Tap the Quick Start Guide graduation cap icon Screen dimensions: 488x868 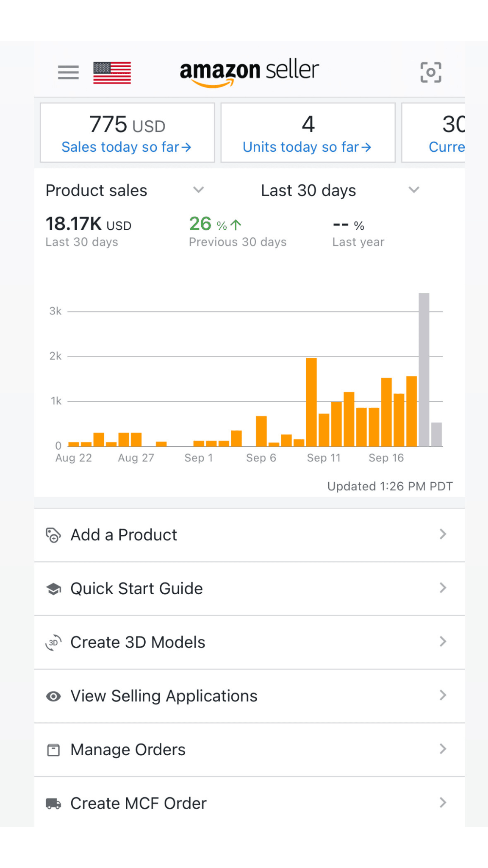(x=53, y=589)
